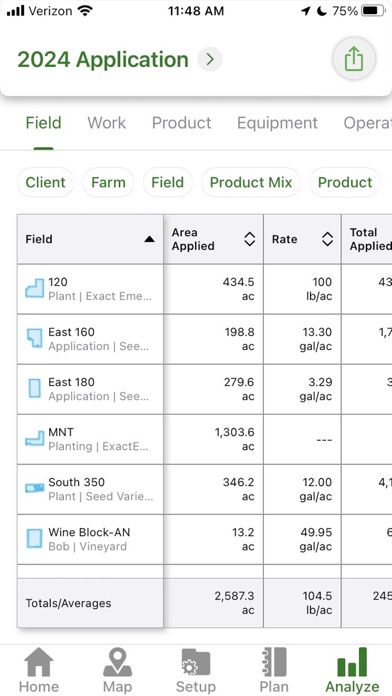Open the Setup folder icon
This screenshot has height=696, width=392.
point(196,662)
